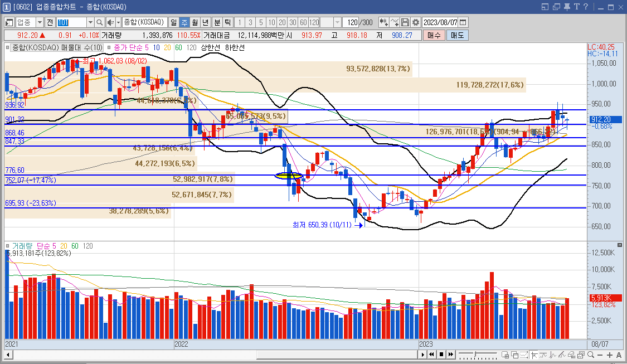Click the scrollbar left arrow
The image size is (627, 364).
point(8,355)
